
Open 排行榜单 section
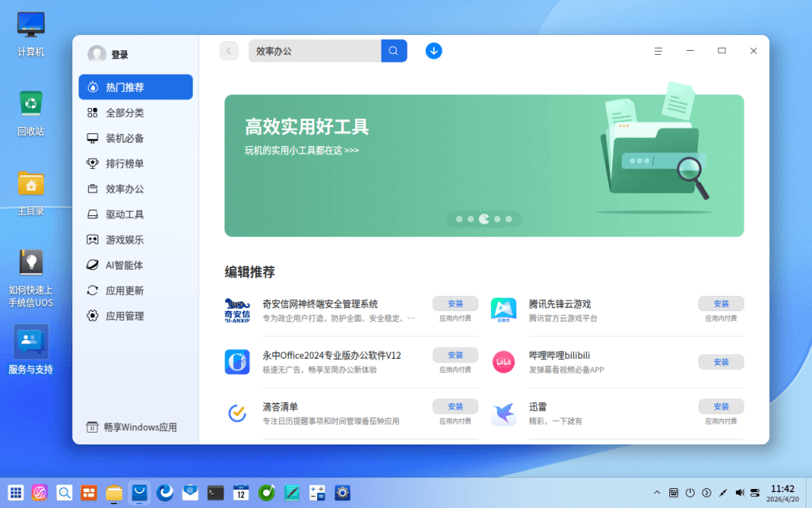click(x=136, y=164)
